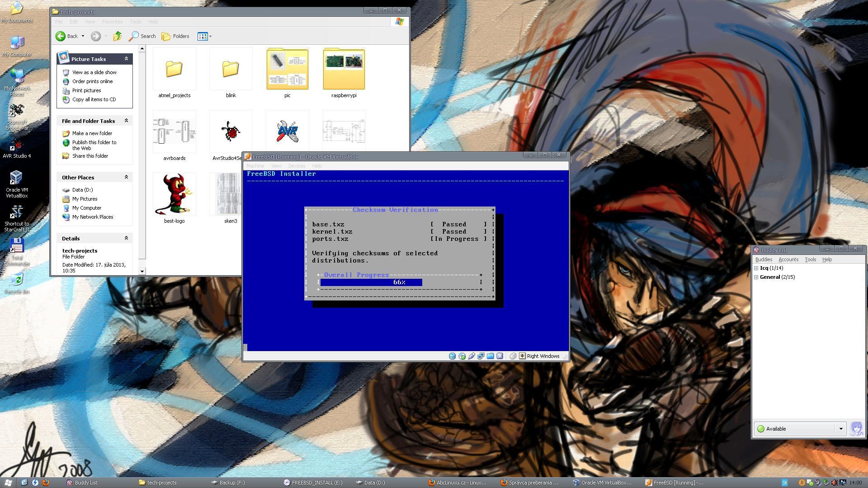The width and height of the screenshot is (868, 488).
Task: Click the shared folders status icon
Action: [491, 356]
